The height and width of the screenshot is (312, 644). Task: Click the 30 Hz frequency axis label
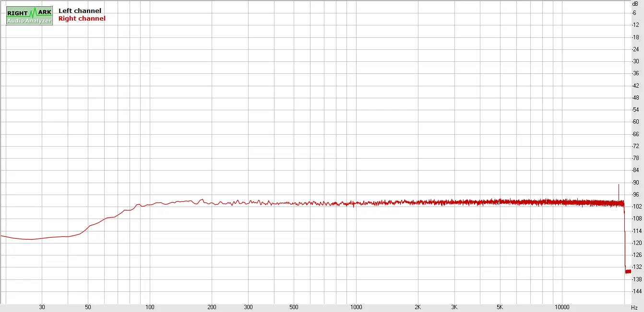42,307
